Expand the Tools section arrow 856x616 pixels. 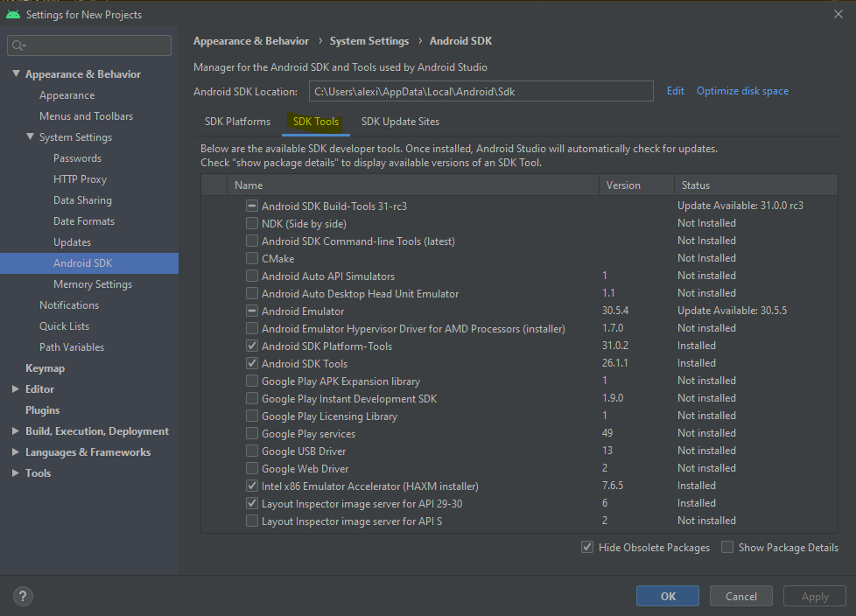(15, 473)
